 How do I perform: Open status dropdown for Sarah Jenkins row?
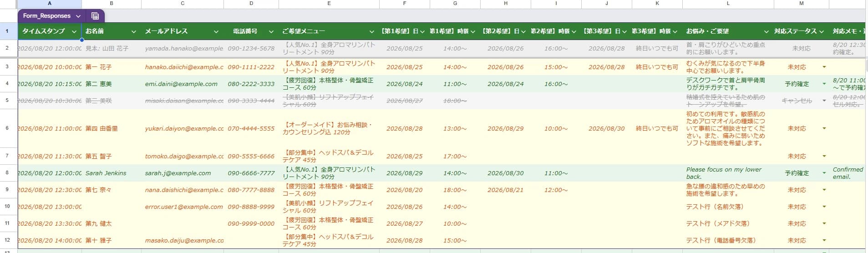pyautogui.click(x=824, y=173)
